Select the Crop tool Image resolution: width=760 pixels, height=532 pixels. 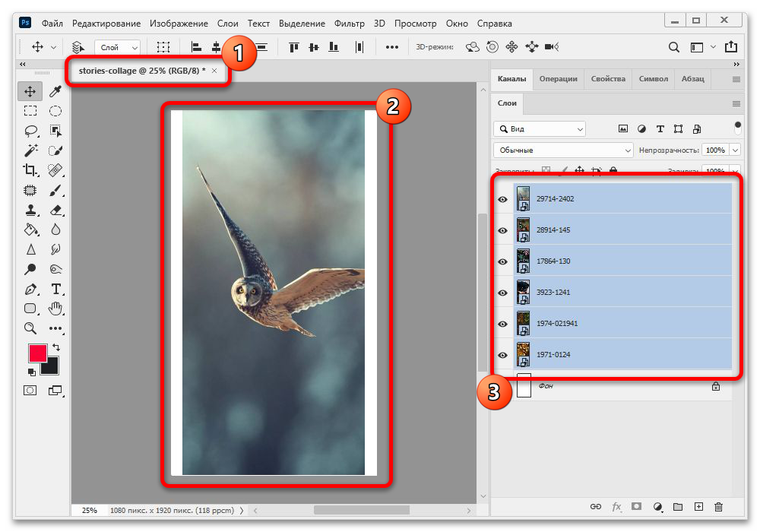(30, 170)
